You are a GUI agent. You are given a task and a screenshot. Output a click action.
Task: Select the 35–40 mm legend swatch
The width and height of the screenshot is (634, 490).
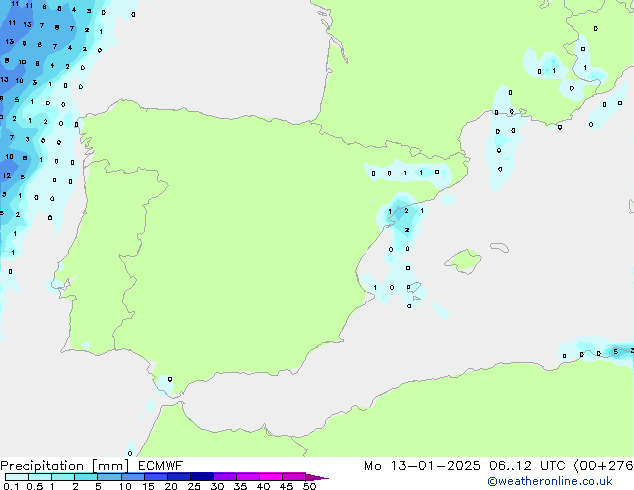pos(248,477)
